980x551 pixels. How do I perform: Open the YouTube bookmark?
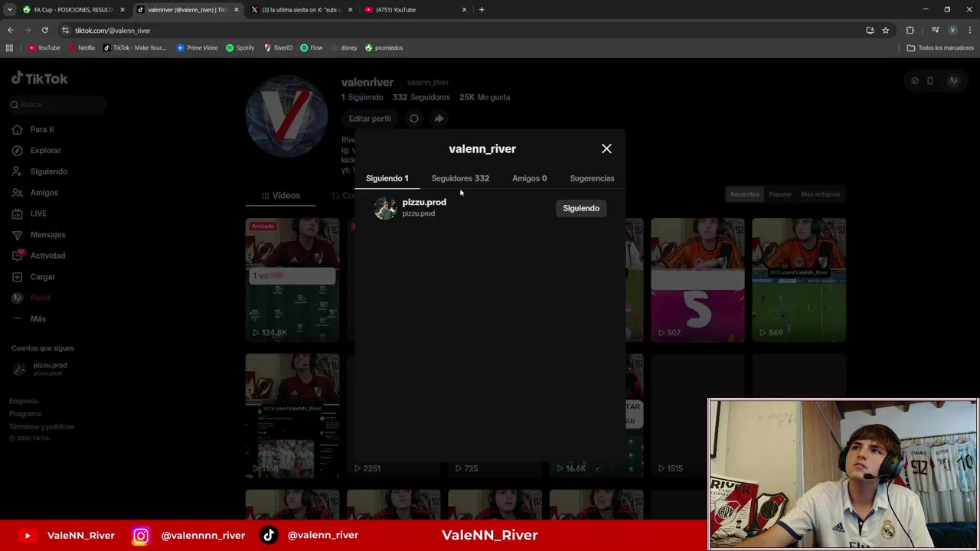[x=44, y=47]
